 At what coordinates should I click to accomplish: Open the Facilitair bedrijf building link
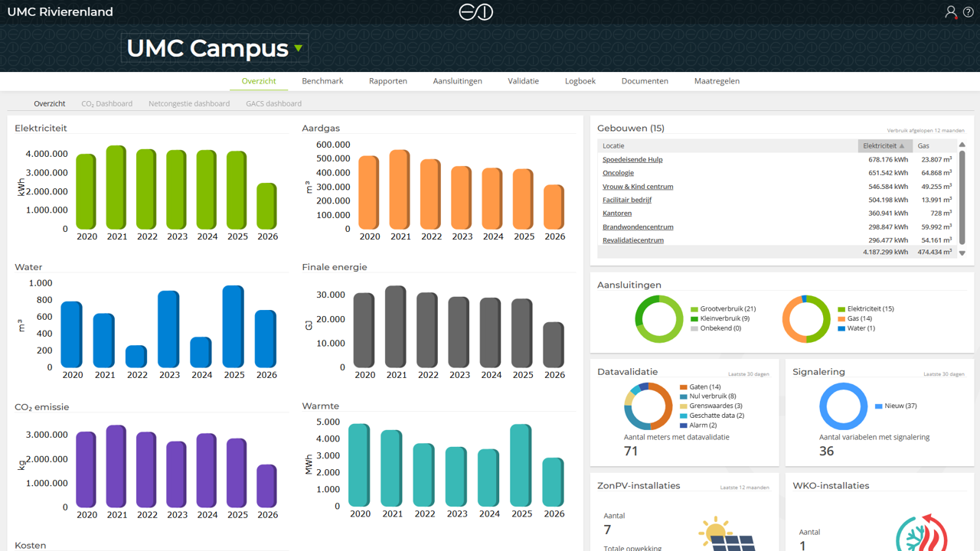[x=627, y=200]
